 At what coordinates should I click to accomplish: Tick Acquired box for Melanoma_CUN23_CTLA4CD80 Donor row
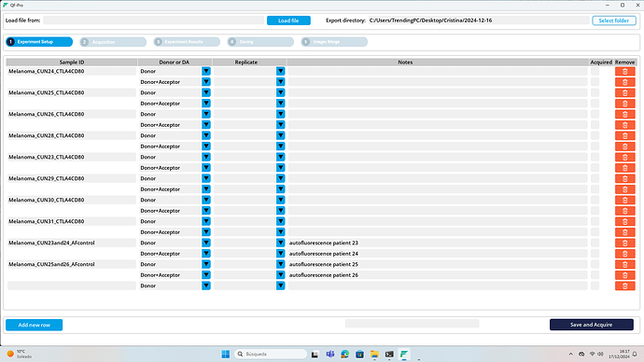595,157
